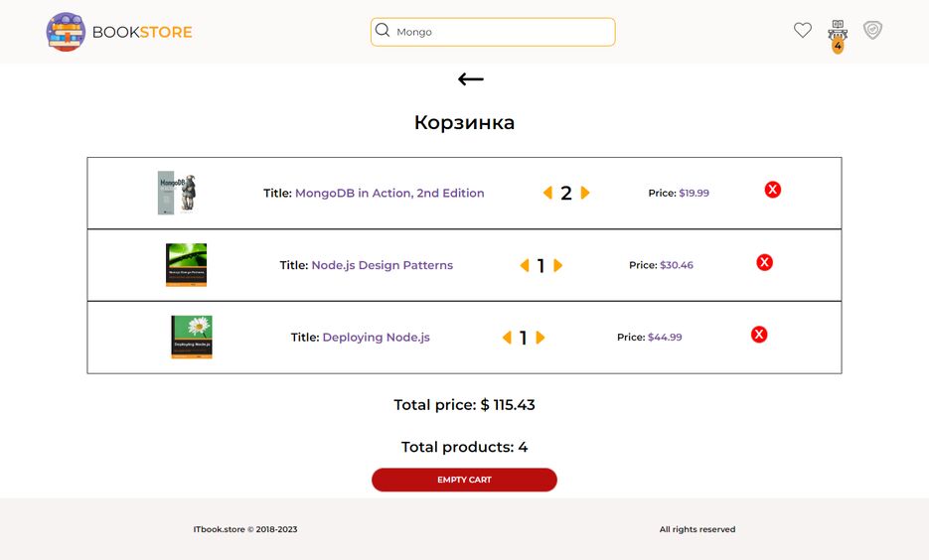Open the Deploying Node.js title link
This screenshot has width=929, height=560.
pyautogui.click(x=377, y=338)
